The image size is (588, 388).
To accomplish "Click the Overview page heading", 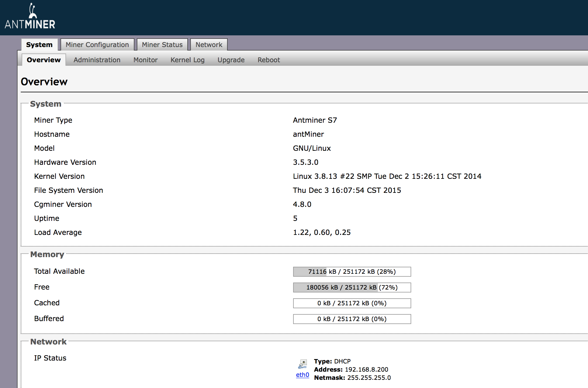I will 44,82.
